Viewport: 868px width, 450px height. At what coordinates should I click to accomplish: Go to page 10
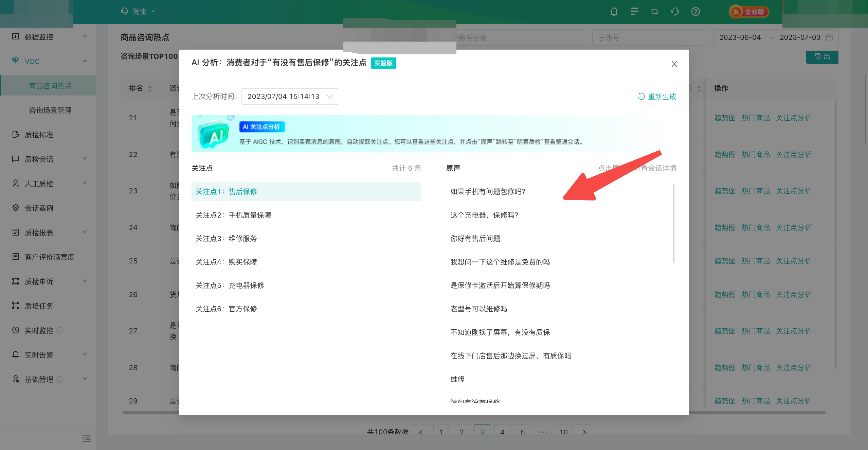tap(563, 432)
